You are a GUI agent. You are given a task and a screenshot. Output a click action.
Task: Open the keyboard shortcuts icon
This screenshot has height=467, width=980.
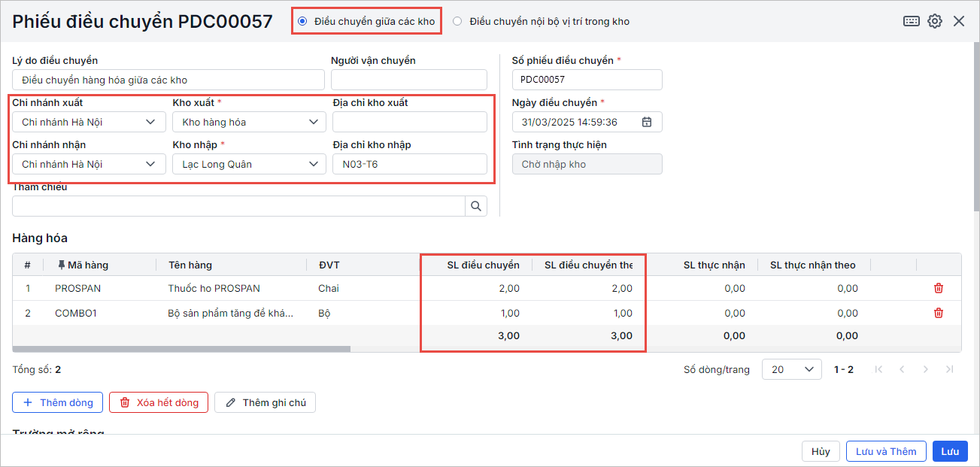coord(911,21)
